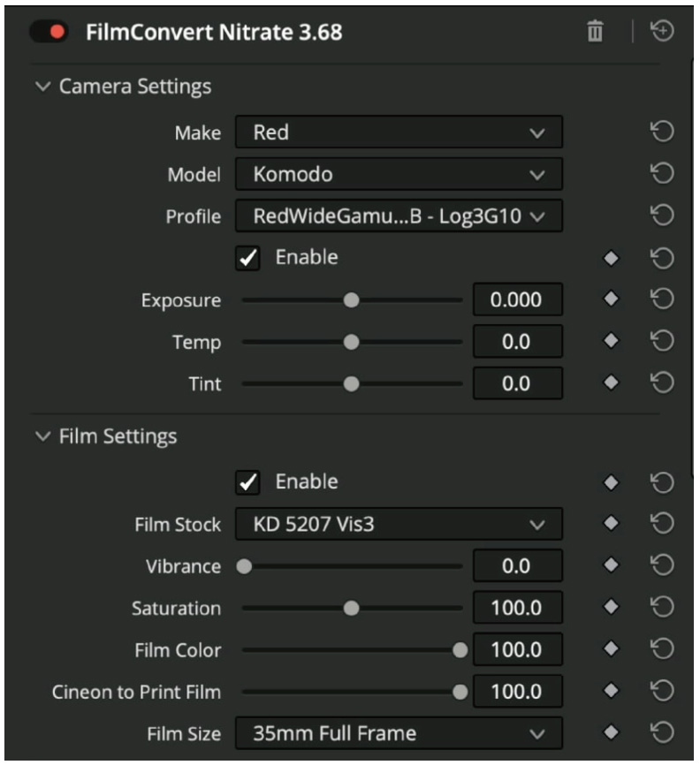The image size is (700, 765).
Task: Uncheck Enable under Camera Settings
Action: (250, 258)
